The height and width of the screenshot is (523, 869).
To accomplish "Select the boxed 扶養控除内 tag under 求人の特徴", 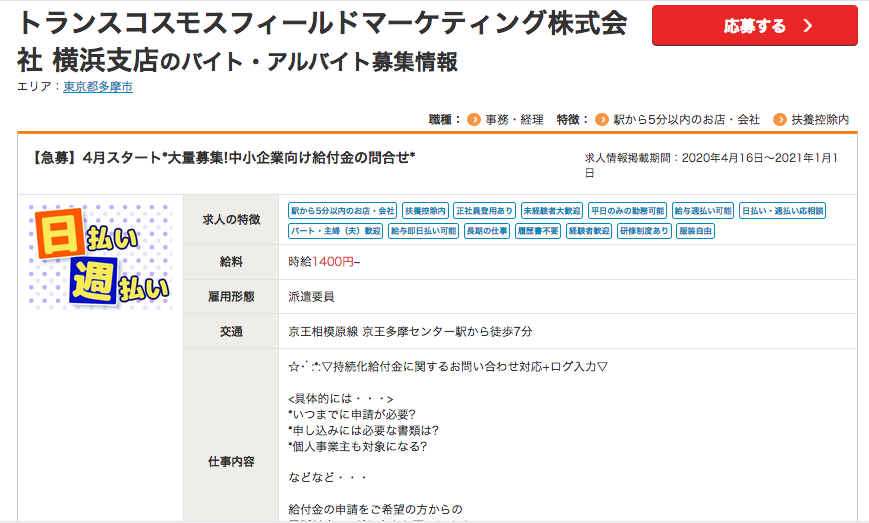I will (425, 211).
